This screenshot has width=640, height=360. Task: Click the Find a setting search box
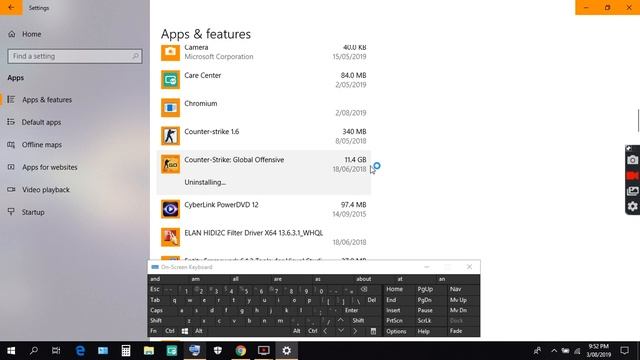point(75,56)
